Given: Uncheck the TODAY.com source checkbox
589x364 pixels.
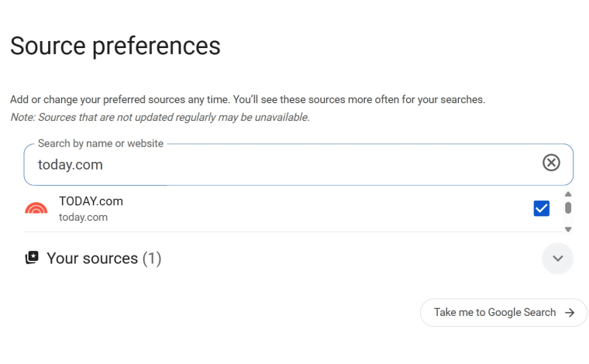Looking at the screenshot, I should [x=542, y=208].
